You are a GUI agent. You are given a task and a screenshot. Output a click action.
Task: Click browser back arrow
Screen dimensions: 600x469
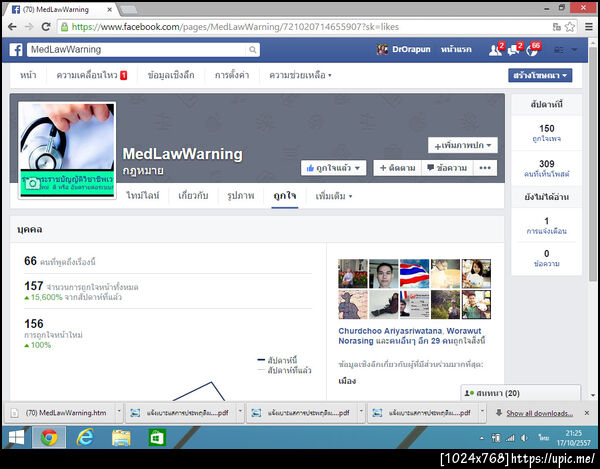(12, 27)
